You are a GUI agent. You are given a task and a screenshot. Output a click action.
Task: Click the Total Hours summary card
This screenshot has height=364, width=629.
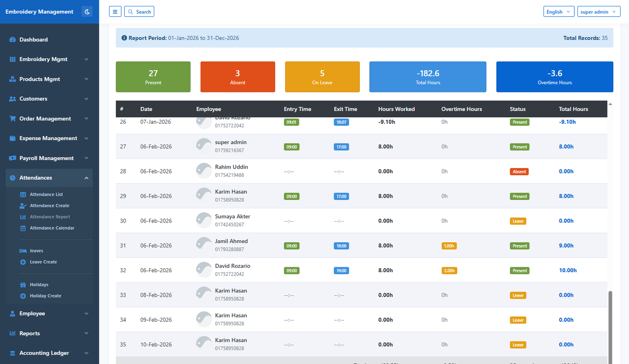click(x=428, y=77)
